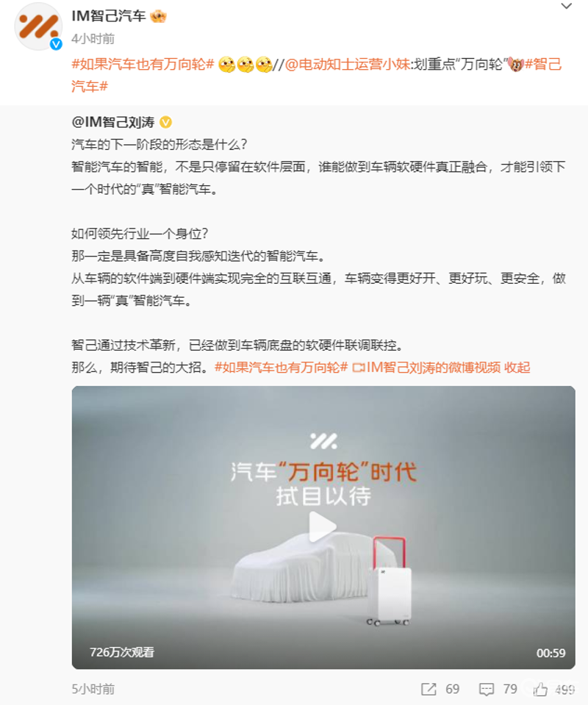588x705 pixels.
Task: Open comments via the speech bubble icon
Action: [487, 689]
